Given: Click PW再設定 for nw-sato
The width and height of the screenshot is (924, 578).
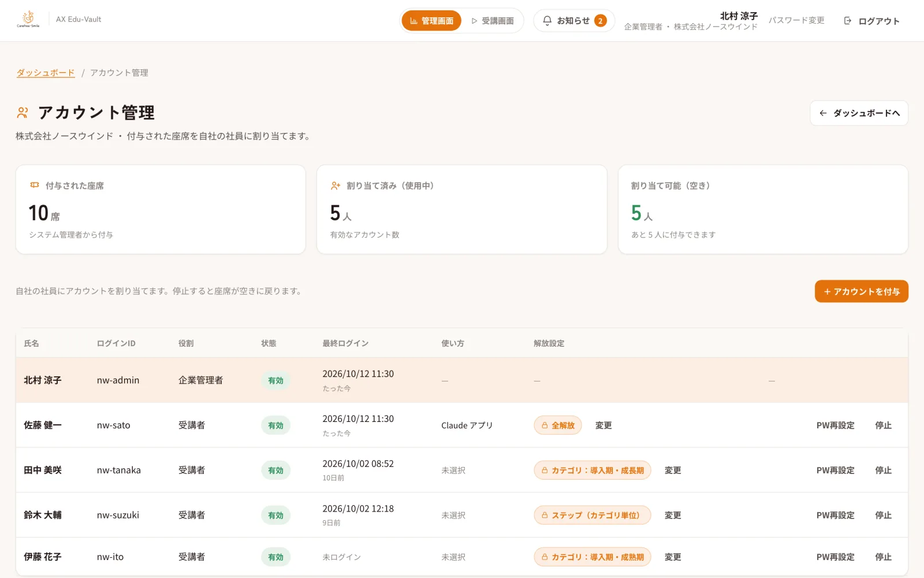Looking at the screenshot, I should (x=835, y=425).
